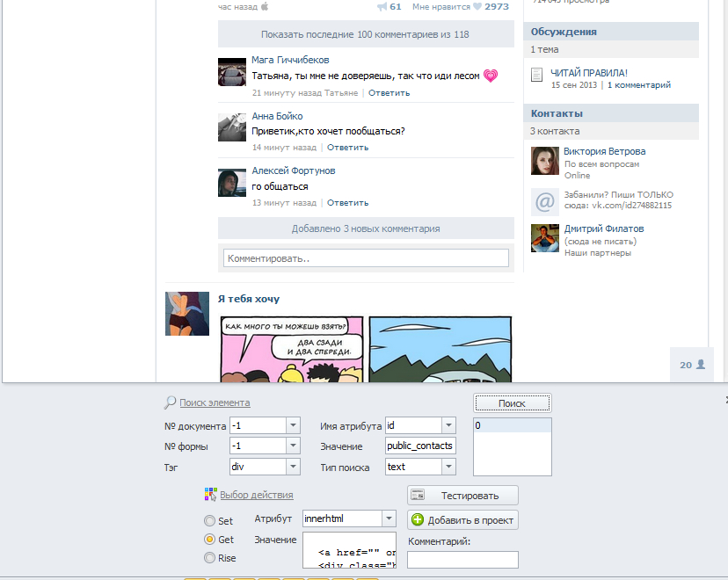Click Ответить under Анна Бойко's comment
The image size is (728, 580).
(x=348, y=148)
